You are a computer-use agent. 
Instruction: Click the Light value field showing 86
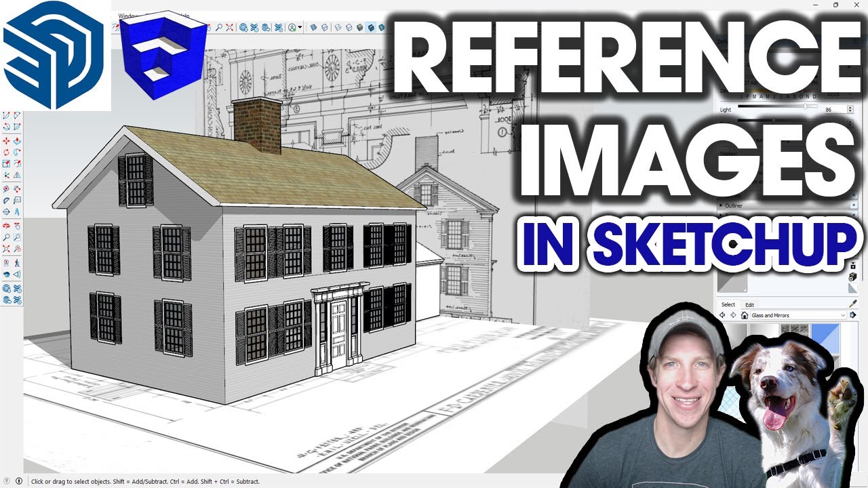(x=835, y=110)
